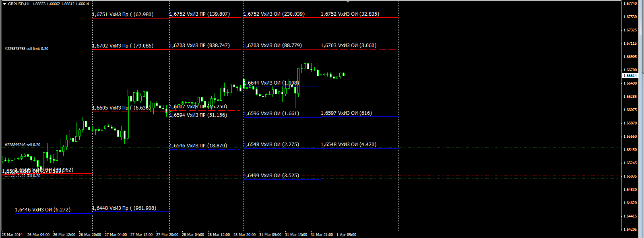The image size is (644, 238).
Task: Click level label 1,6751 VxИЗ Пр (62.980)
Action: 123,14
